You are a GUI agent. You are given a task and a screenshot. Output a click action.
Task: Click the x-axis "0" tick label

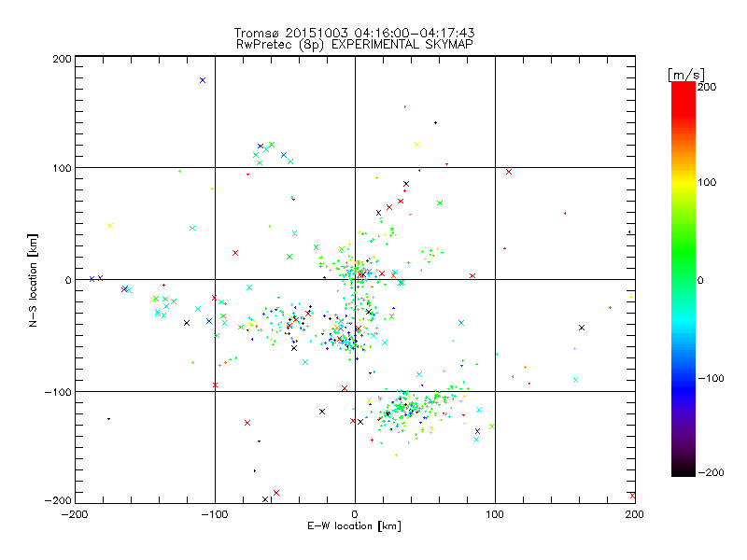355,514
